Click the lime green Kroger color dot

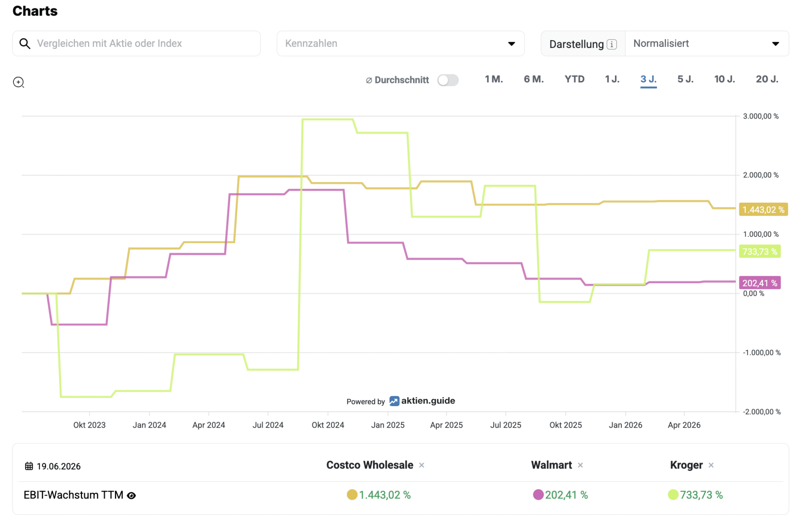pos(673,495)
